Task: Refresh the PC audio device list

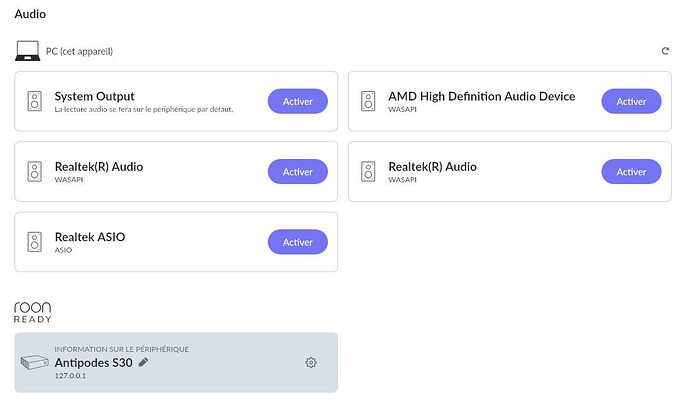Action: pyautogui.click(x=665, y=51)
